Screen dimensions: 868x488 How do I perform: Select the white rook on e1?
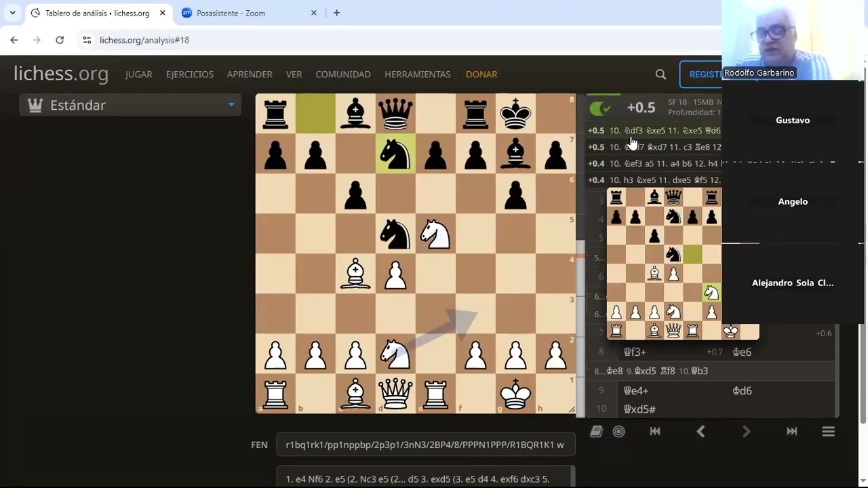tap(435, 394)
